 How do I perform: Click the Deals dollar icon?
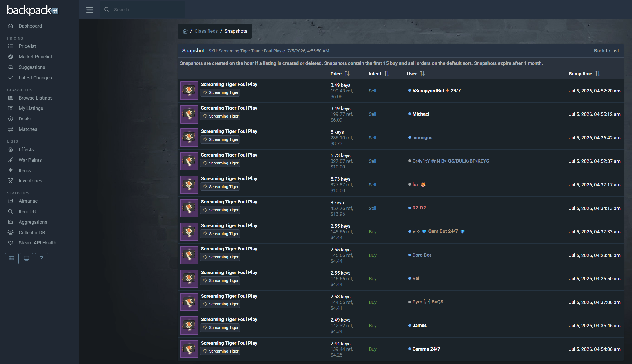point(11,119)
